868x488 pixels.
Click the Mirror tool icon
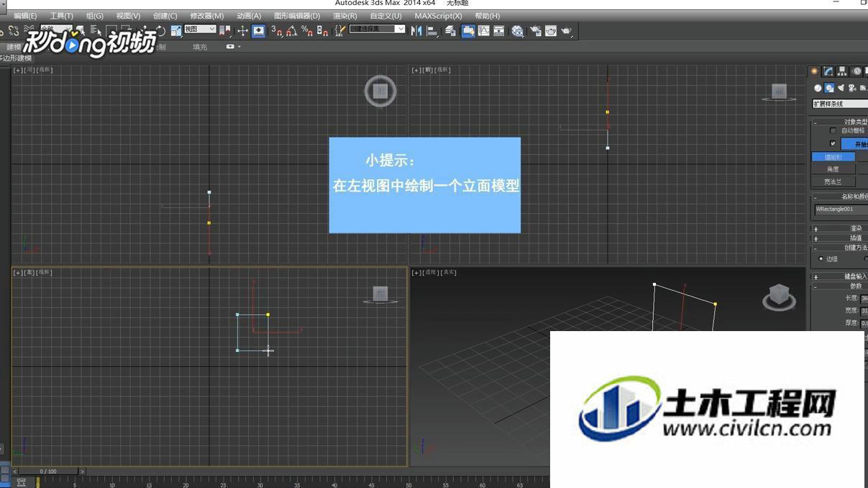[416, 31]
